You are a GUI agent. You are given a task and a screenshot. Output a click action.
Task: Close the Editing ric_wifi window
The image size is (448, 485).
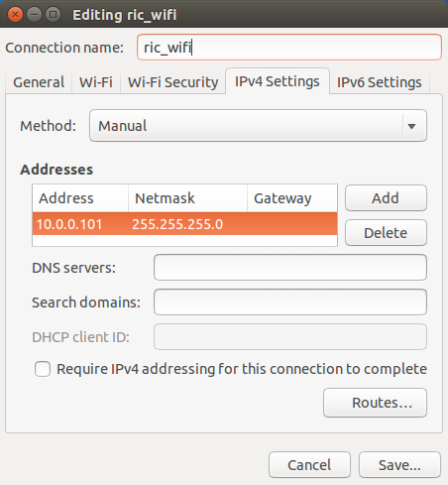(x=15, y=15)
